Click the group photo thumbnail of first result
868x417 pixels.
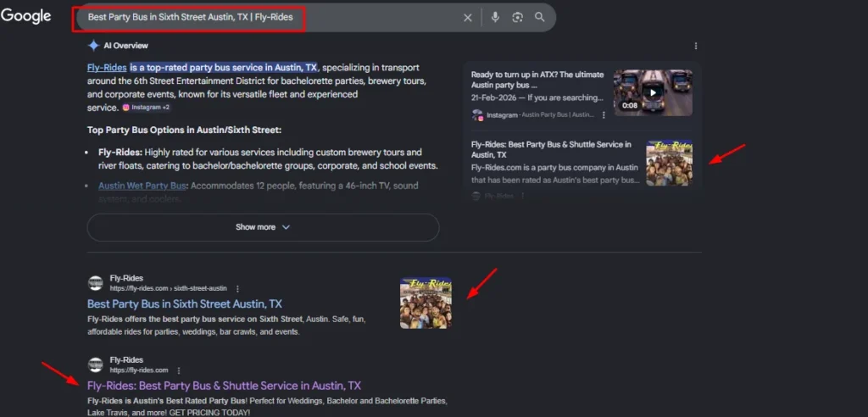[426, 303]
